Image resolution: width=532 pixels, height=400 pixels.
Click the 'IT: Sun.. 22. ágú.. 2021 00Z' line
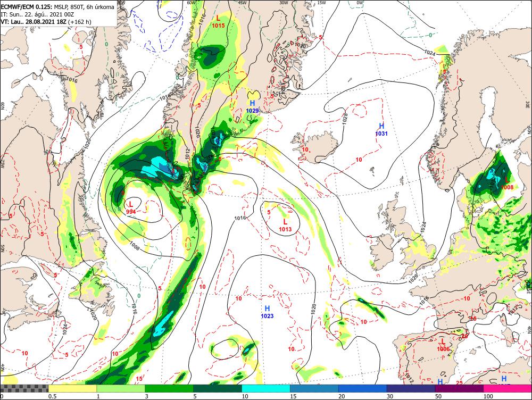coord(37,14)
